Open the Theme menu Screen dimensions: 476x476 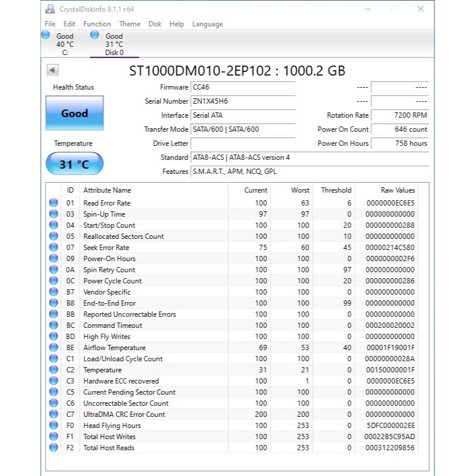coord(129,24)
